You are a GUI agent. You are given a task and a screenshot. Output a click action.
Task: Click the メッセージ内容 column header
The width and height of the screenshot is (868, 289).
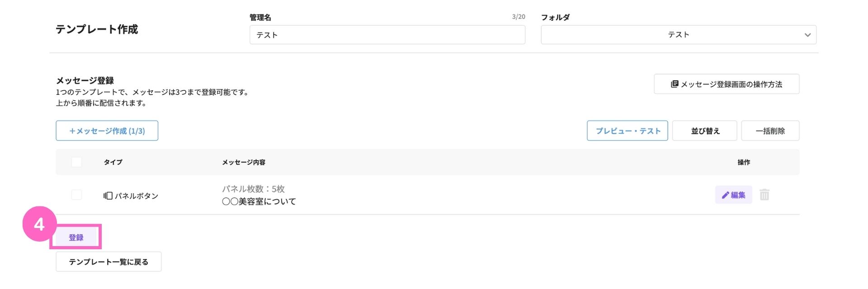244,162
